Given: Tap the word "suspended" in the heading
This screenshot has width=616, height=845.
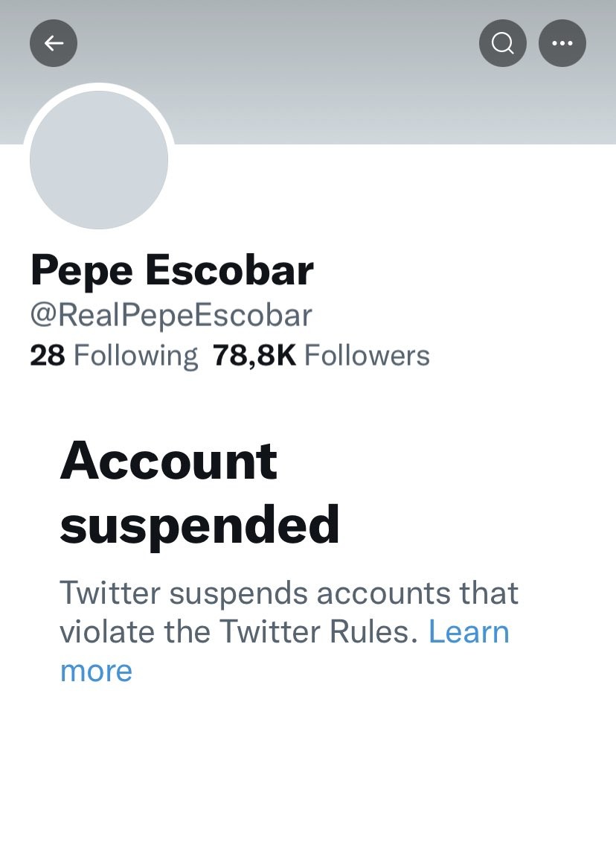Looking at the screenshot, I should [x=199, y=524].
